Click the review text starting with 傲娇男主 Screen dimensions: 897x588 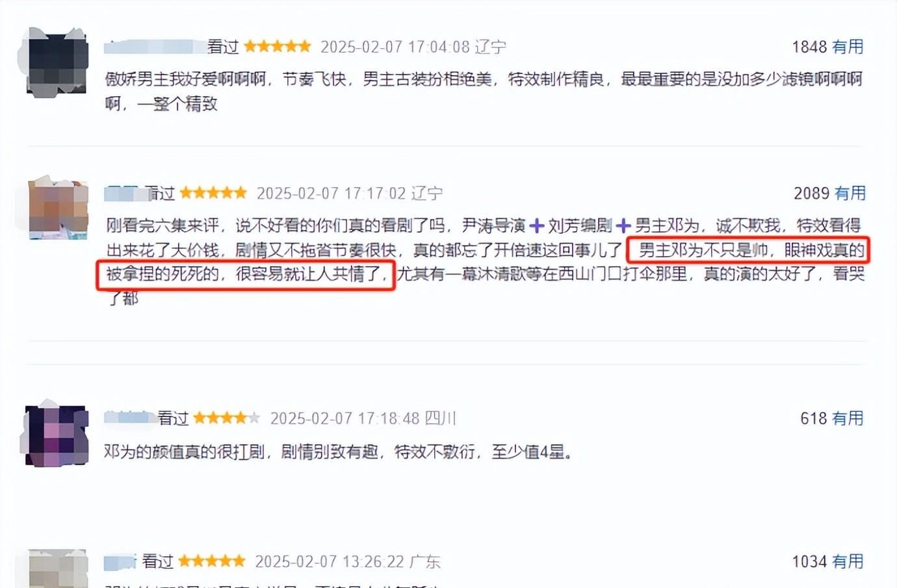pyautogui.click(x=484, y=91)
